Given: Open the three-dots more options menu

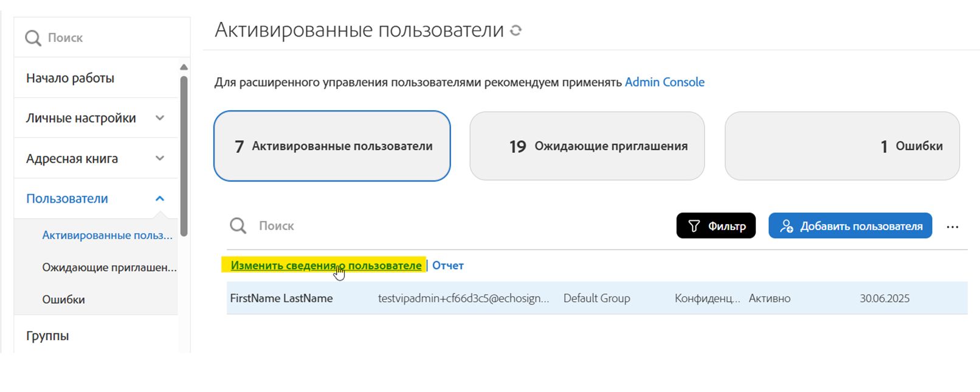Looking at the screenshot, I should coord(952,227).
